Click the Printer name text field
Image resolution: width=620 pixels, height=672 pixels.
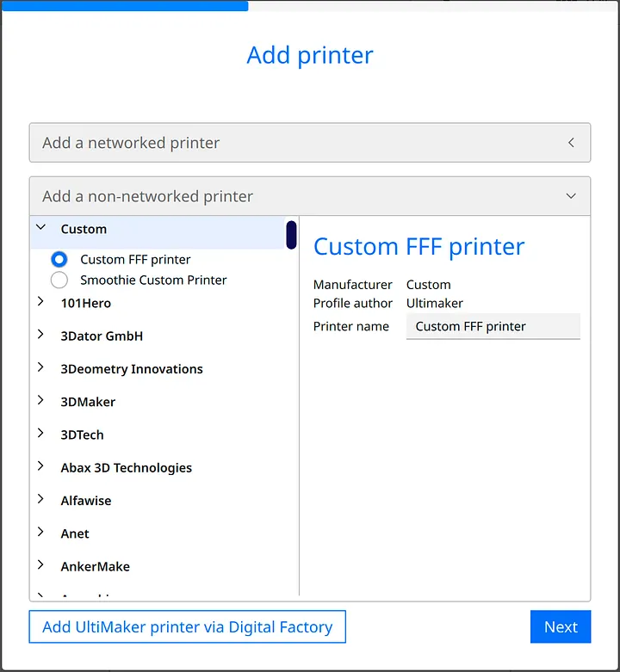tap(493, 327)
